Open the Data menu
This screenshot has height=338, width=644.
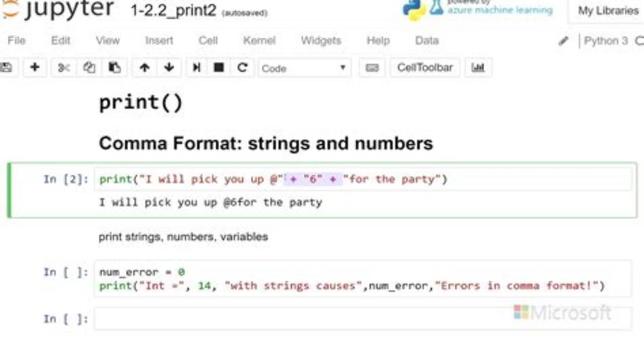[x=427, y=41]
